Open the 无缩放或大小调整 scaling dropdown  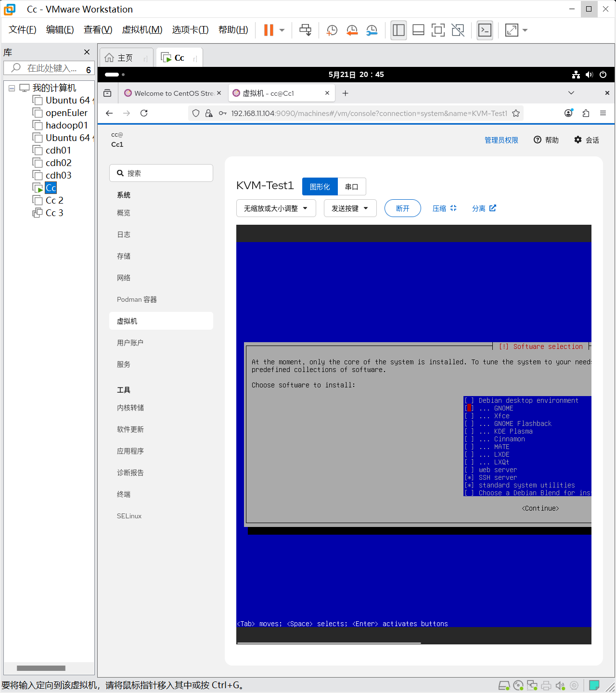coord(276,208)
